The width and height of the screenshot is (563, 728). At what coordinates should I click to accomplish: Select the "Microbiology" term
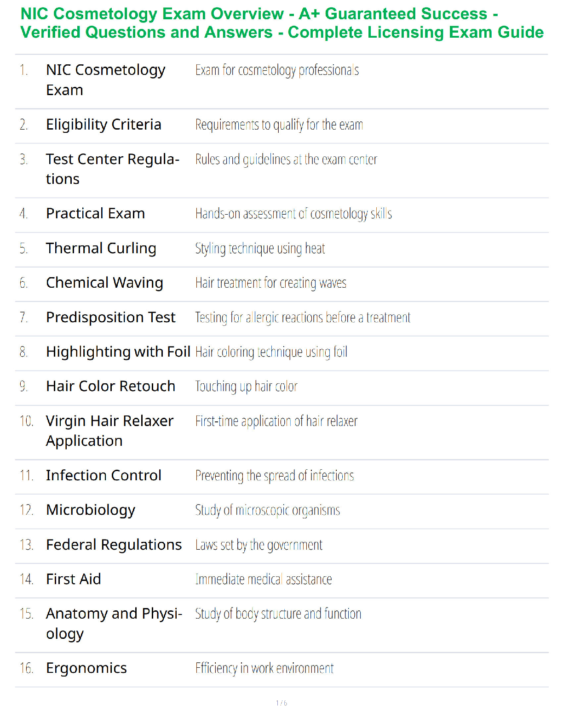(91, 510)
